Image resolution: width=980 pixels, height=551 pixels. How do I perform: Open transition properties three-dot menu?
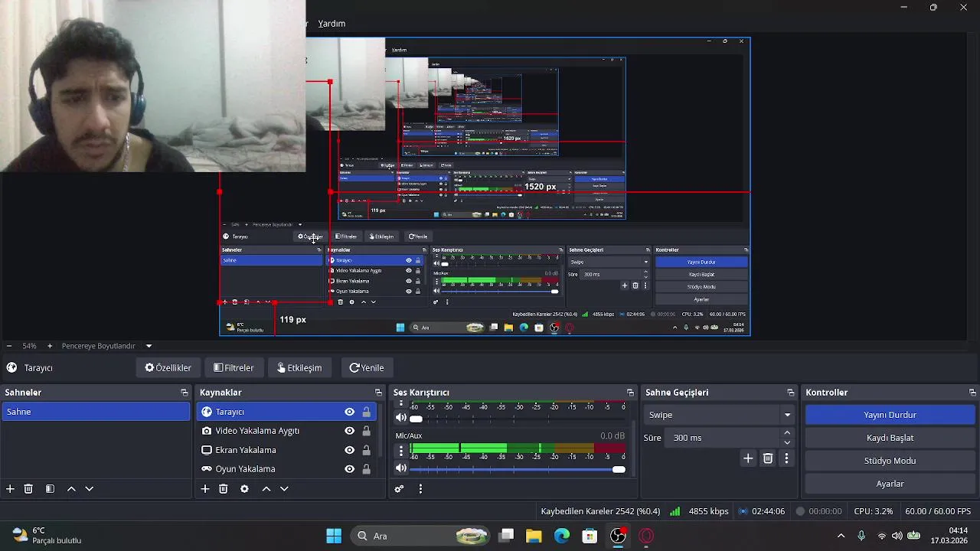[x=786, y=458]
